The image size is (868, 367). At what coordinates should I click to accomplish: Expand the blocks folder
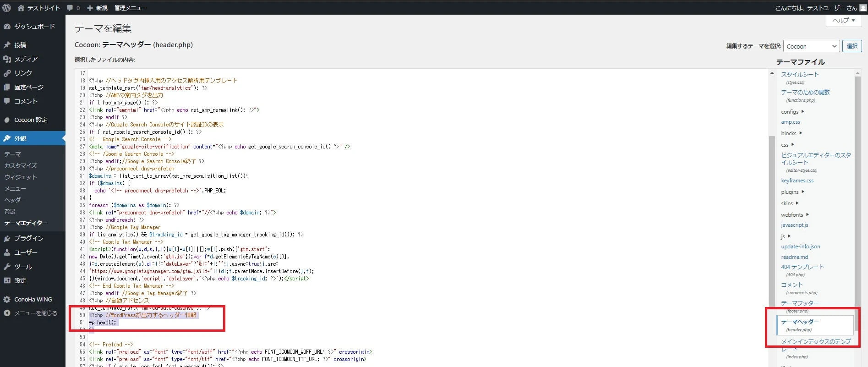pos(792,133)
